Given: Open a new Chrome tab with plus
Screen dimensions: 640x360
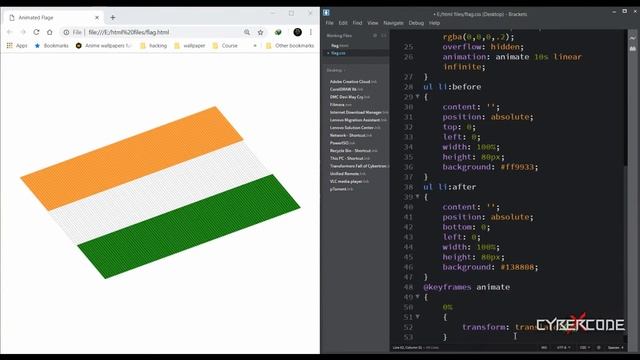Looking at the screenshot, I should 113,18.
